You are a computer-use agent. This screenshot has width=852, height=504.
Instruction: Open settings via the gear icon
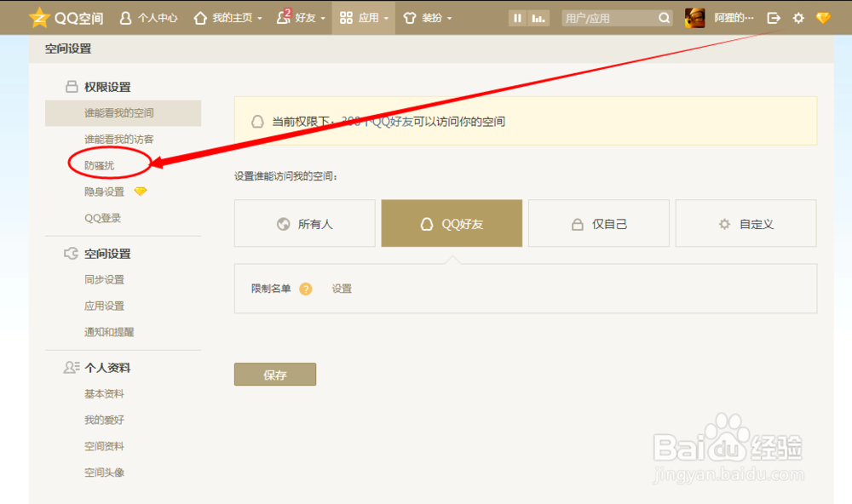tap(797, 17)
